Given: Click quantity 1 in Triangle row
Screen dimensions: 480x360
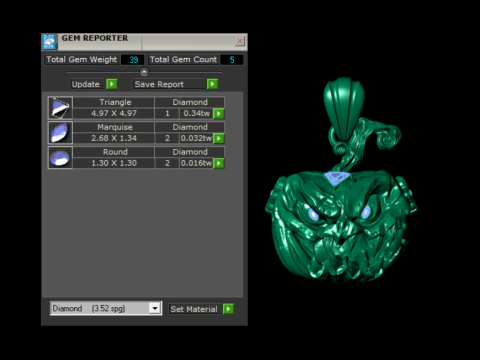Looking at the screenshot, I should [167, 113].
